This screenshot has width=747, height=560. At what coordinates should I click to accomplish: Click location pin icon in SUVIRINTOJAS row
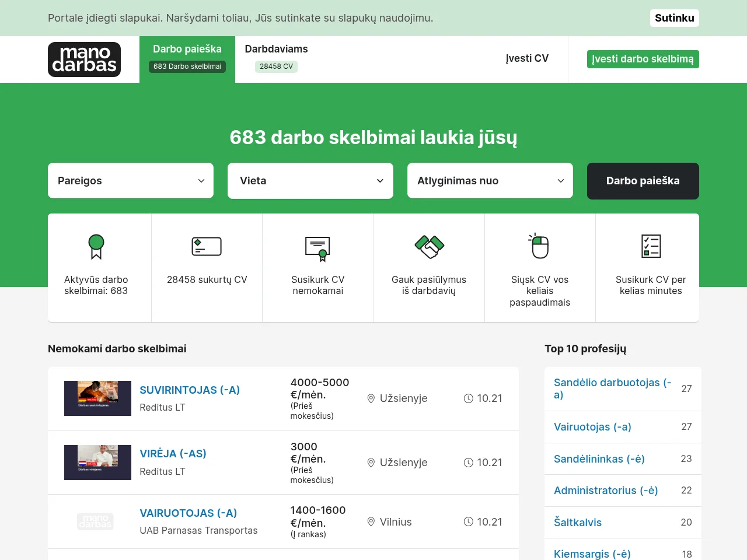click(x=371, y=398)
